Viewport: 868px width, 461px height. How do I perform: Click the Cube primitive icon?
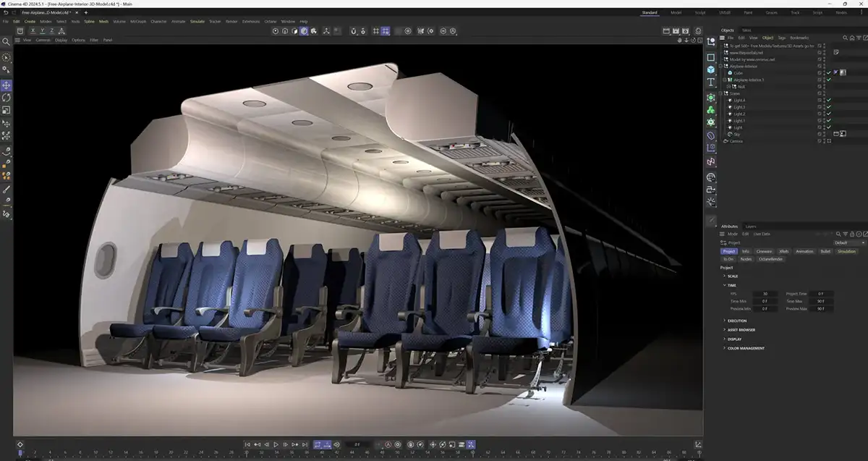[711, 69]
